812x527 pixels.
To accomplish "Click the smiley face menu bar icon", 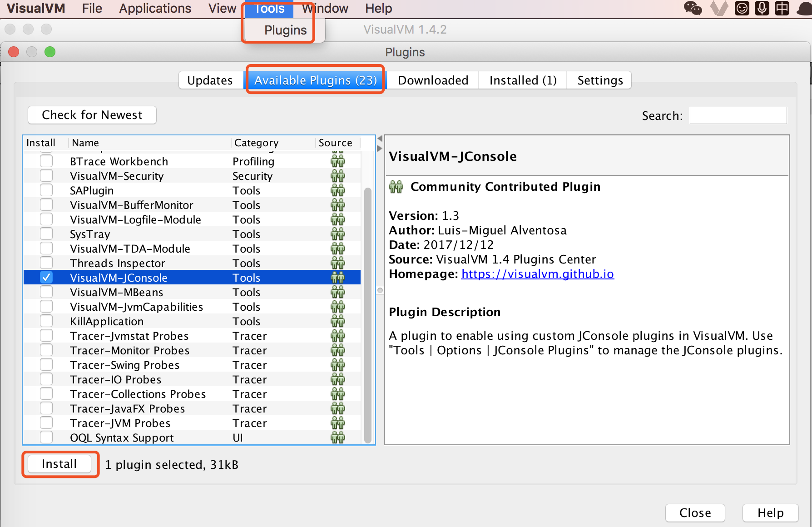I will pos(742,8).
